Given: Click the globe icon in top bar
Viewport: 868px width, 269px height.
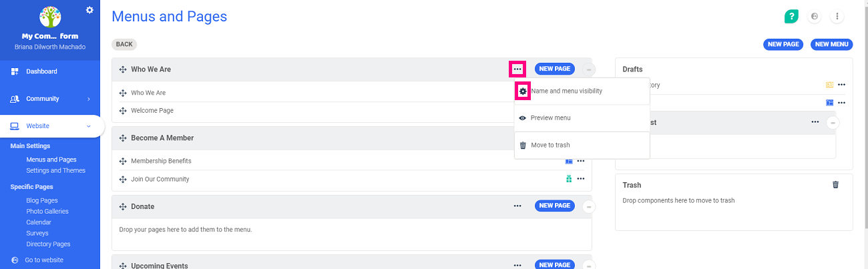Looking at the screenshot, I should point(814,17).
